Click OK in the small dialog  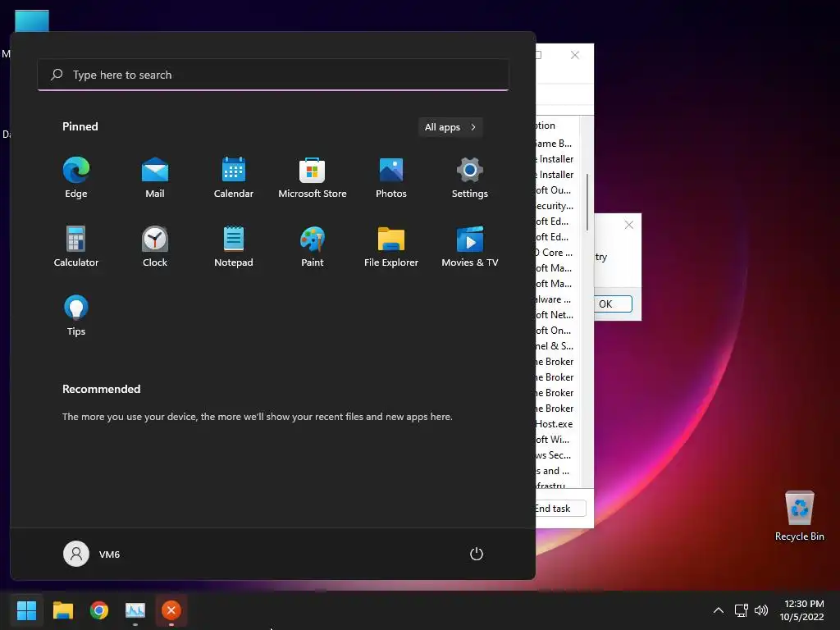tap(613, 304)
